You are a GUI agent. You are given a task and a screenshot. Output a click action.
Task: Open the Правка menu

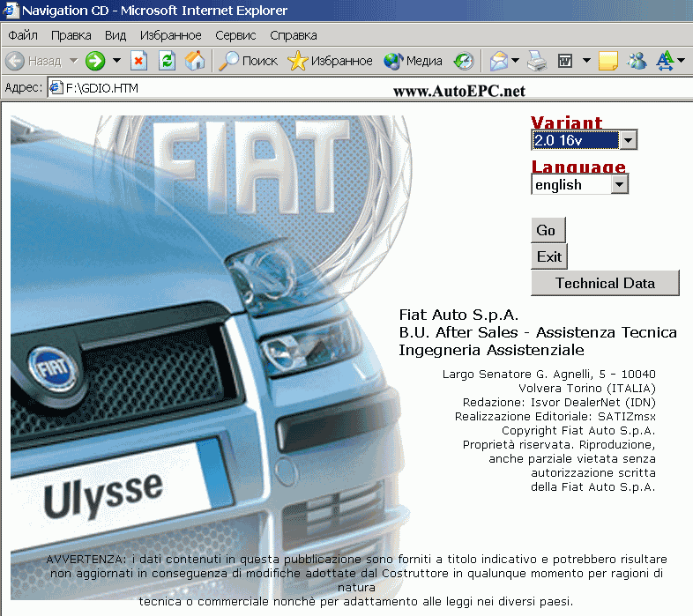71,35
